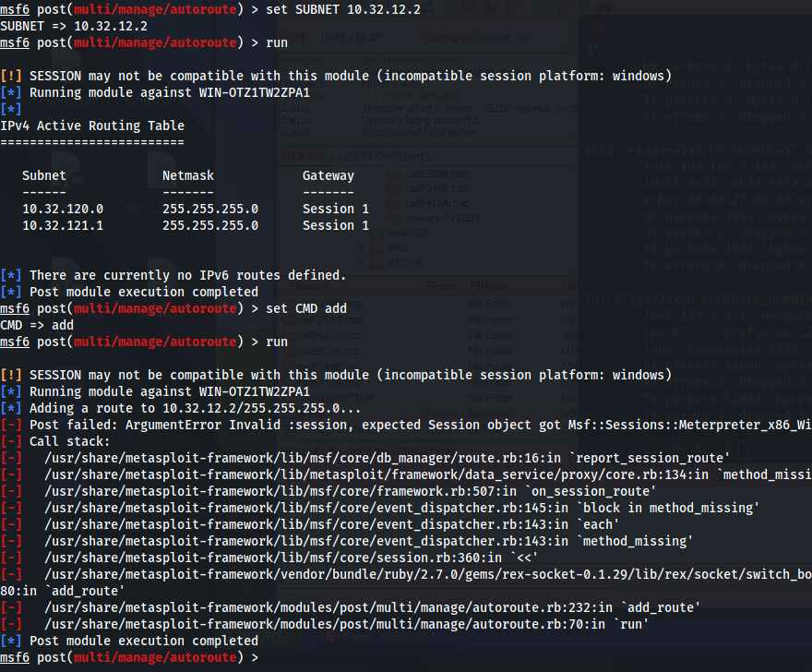Click the directory comparison binoculars icon
This screenshot has height=672, width=812.
tap(603, 6)
